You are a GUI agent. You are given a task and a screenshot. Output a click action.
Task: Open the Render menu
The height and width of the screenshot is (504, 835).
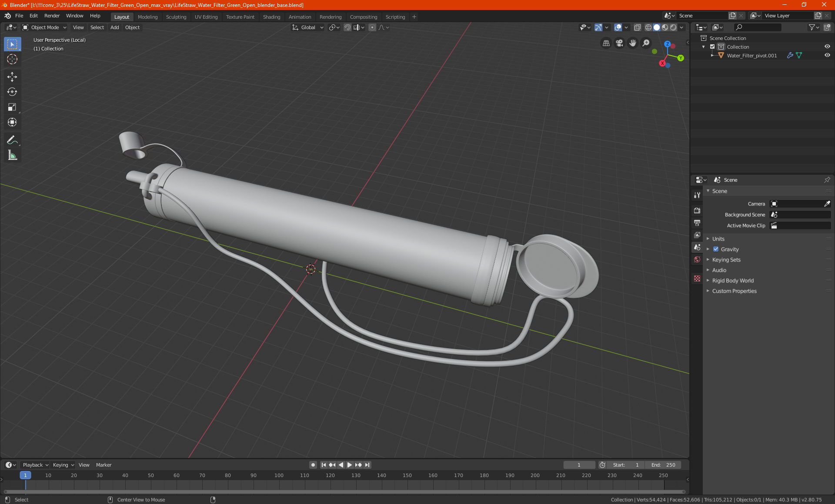click(52, 16)
